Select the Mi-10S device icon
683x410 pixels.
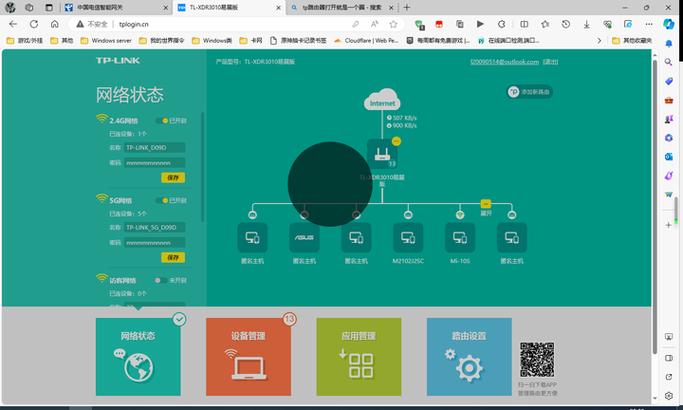point(460,237)
